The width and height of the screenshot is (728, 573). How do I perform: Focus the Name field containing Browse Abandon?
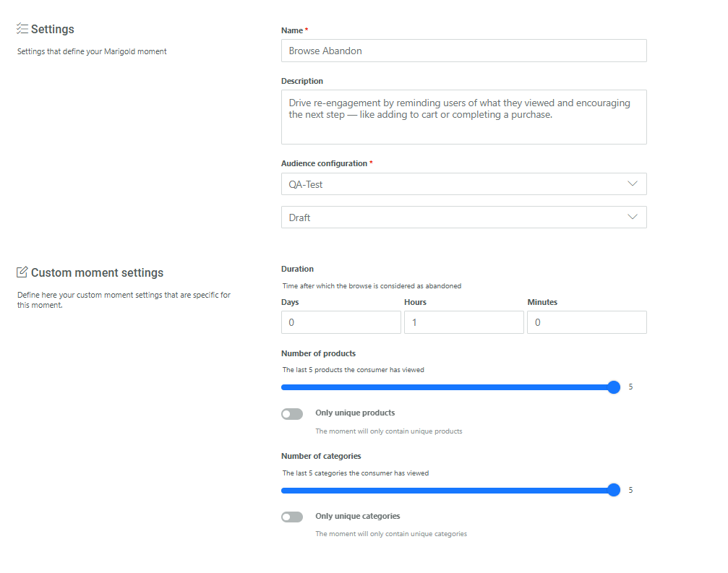463,51
